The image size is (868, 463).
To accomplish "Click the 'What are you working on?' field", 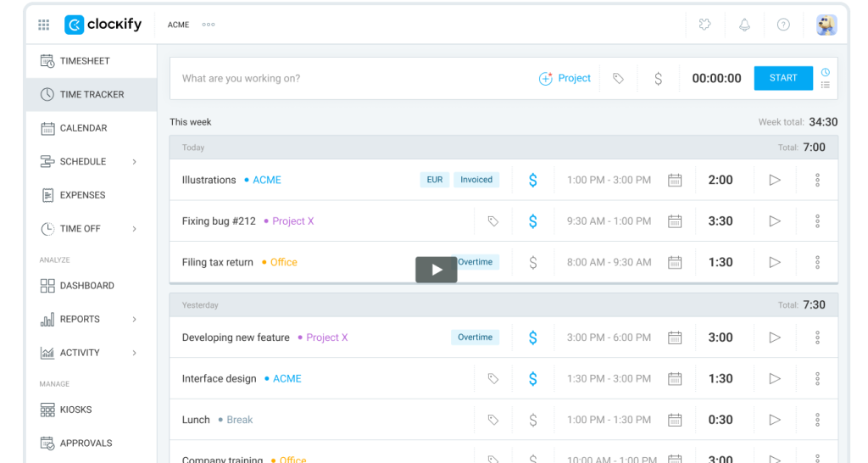I will point(354,78).
